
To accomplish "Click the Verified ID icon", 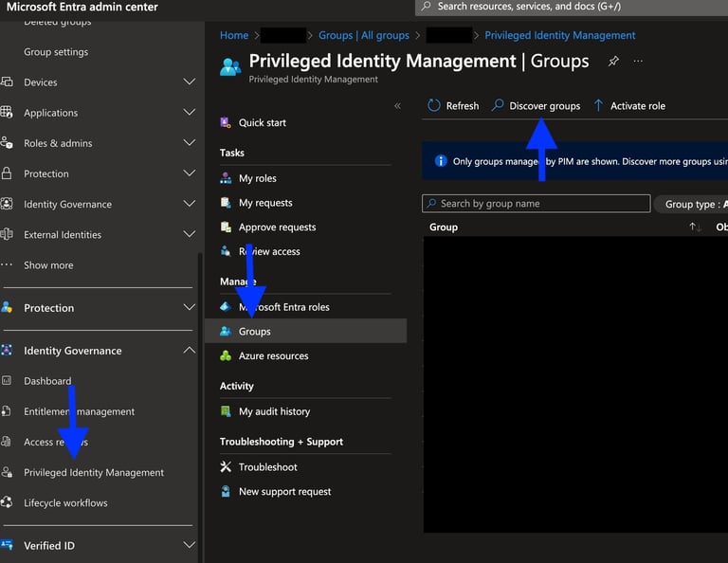I will (x=7, y=545).
